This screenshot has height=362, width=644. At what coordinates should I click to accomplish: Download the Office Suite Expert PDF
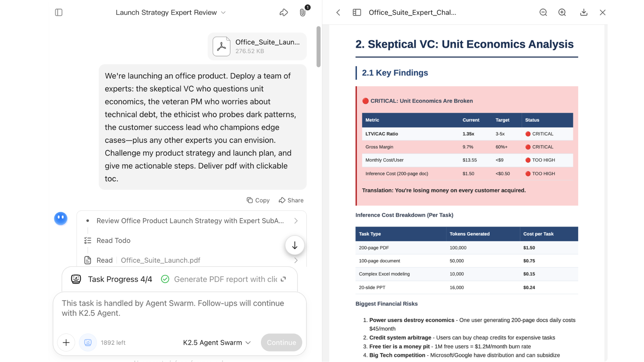pos(584,12)
